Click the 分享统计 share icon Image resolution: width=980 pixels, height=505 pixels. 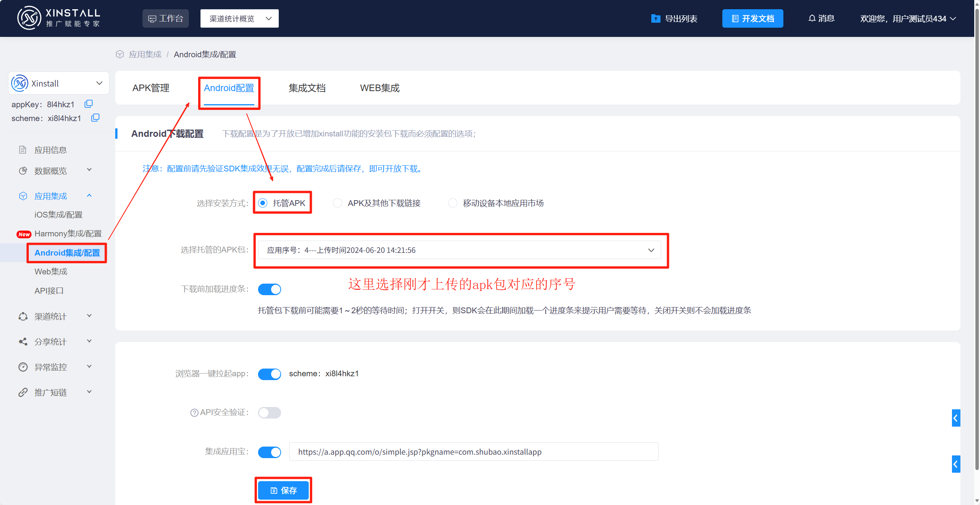pos(23,341)
